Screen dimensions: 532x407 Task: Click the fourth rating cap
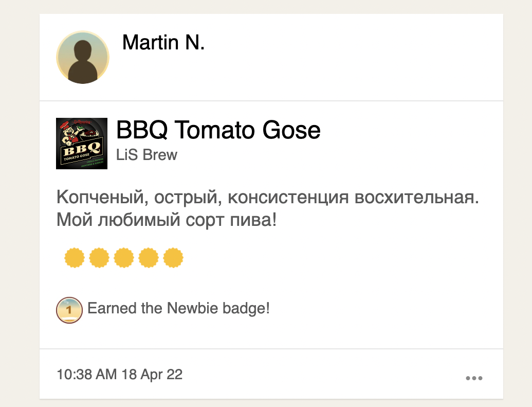pos(149,258)
